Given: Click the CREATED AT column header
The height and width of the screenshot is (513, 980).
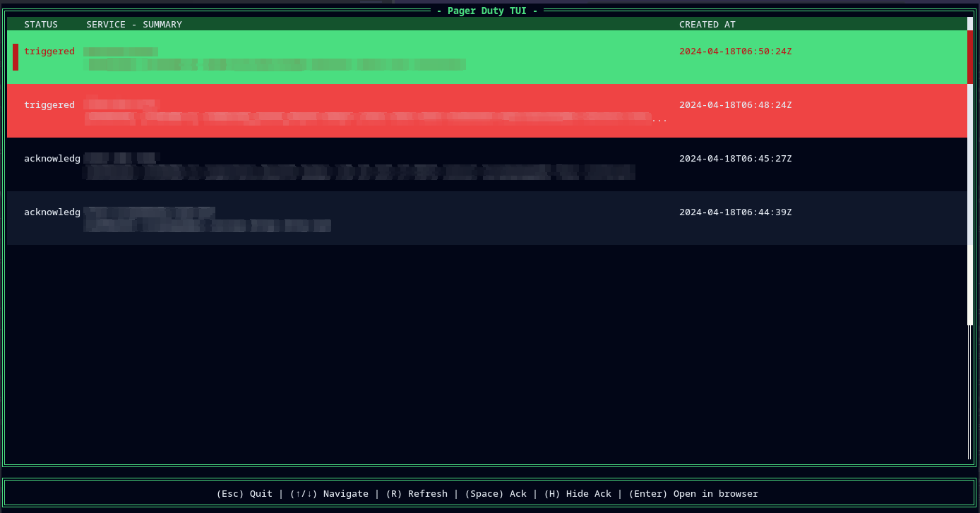Looking at the screenshot, I should (707, 25).
